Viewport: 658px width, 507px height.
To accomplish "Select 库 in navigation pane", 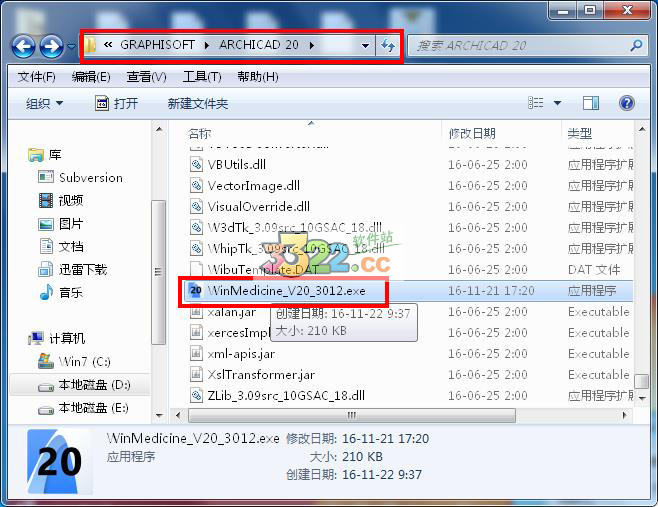I will 45,155.
